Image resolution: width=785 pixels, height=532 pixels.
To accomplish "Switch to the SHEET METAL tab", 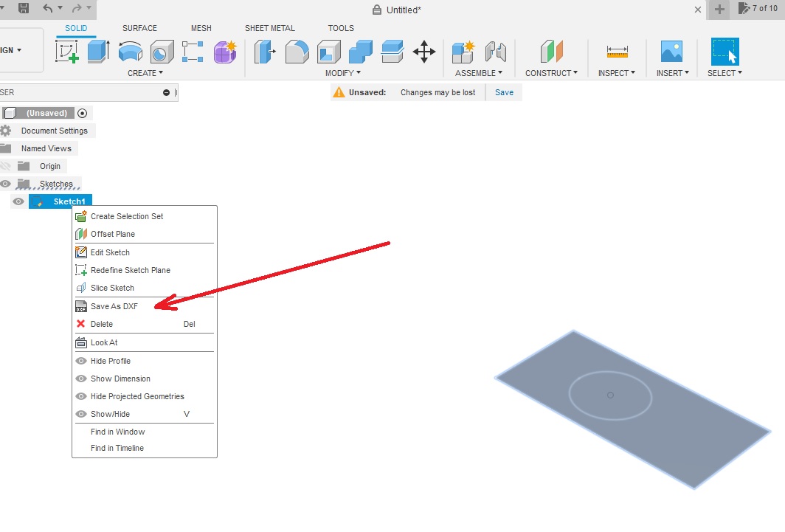I will tap(269, 28).
